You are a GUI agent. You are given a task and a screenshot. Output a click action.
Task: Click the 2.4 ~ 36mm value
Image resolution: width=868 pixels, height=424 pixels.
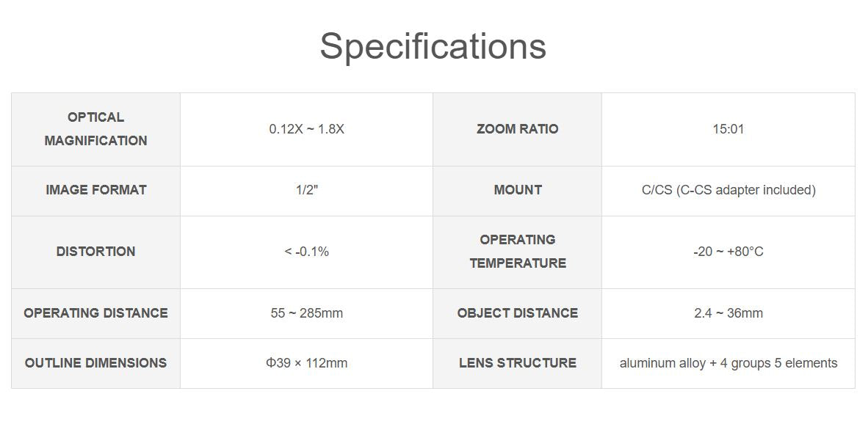pyautogui.click(x=728, y=313)
